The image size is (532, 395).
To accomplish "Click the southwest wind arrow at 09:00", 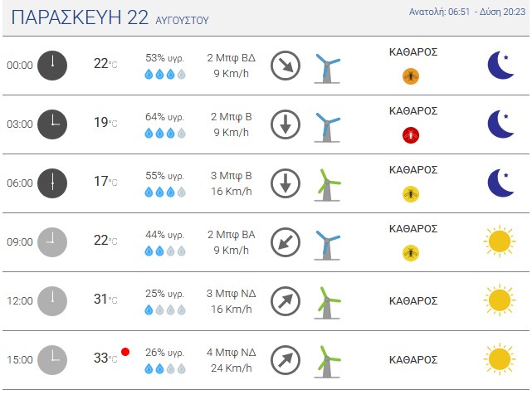I will pos(286,242).
